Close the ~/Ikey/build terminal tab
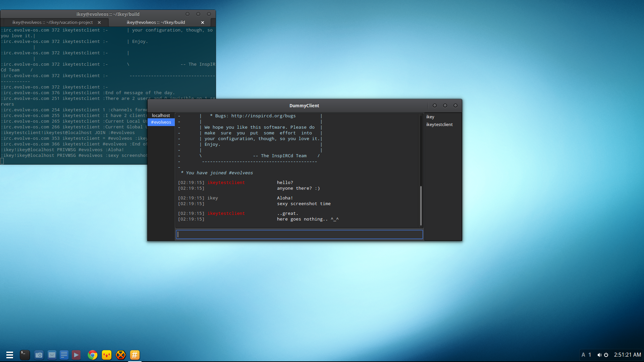The image size is (644, 362). click(203, 22)
